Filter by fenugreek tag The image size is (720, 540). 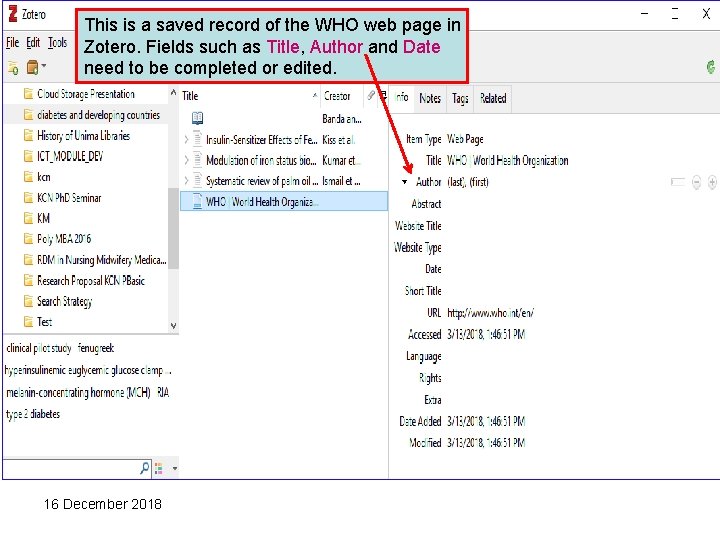click(x=96, y=349)
